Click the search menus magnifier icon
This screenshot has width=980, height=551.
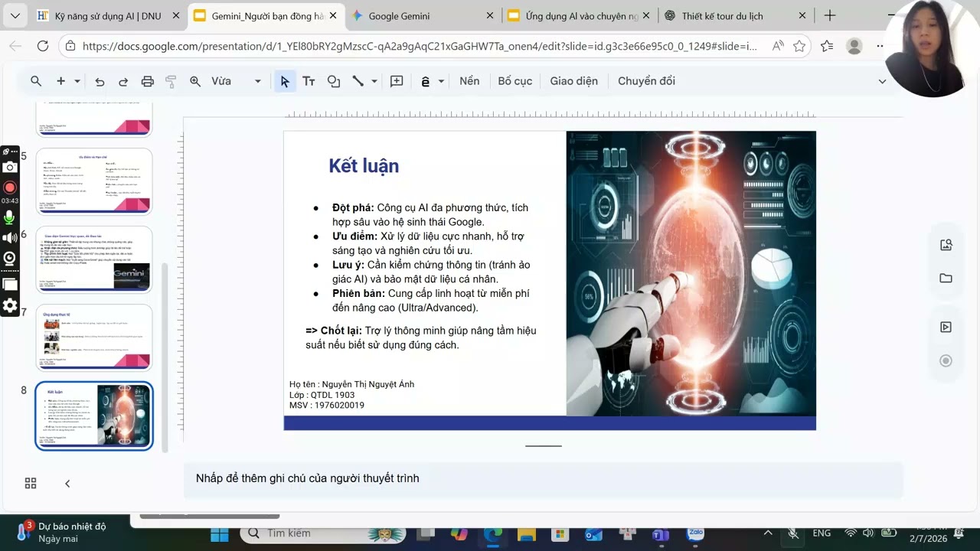(x=36, y=81)
